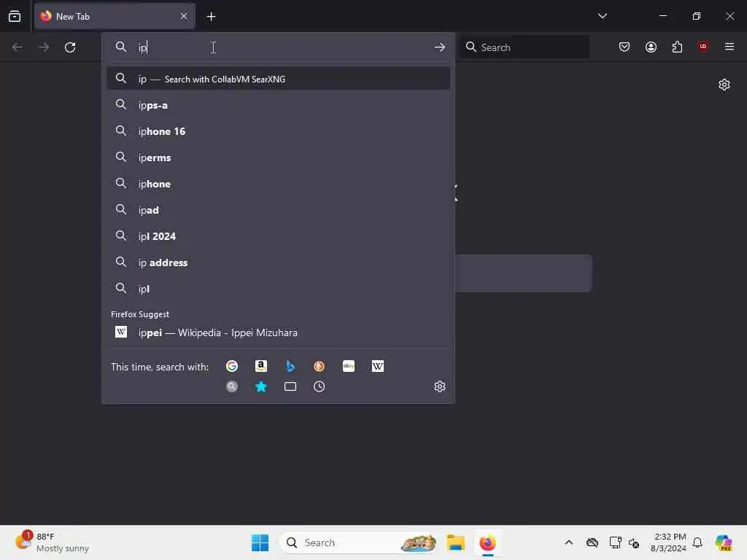Choose the 'iphone 16' suggestion
The width and height of the screenshot is (747, 560).
[278, 131]
